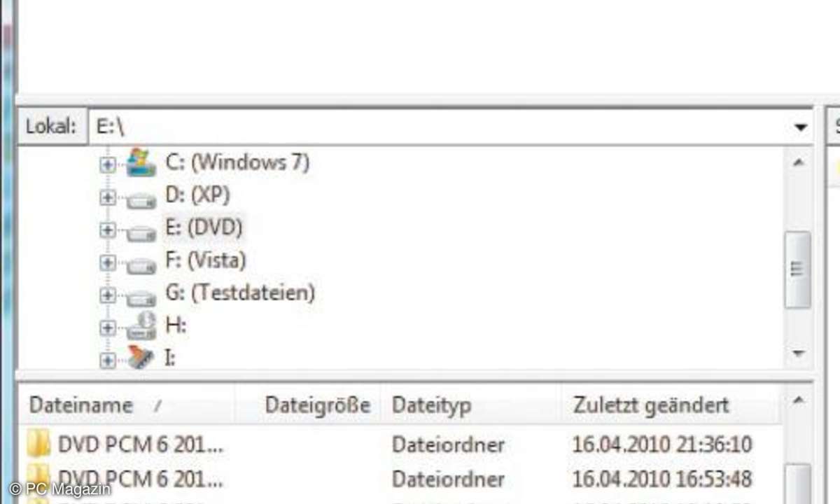
Task: Click the tree scrollbar down arrow
Action: click(x=798, y=354)
